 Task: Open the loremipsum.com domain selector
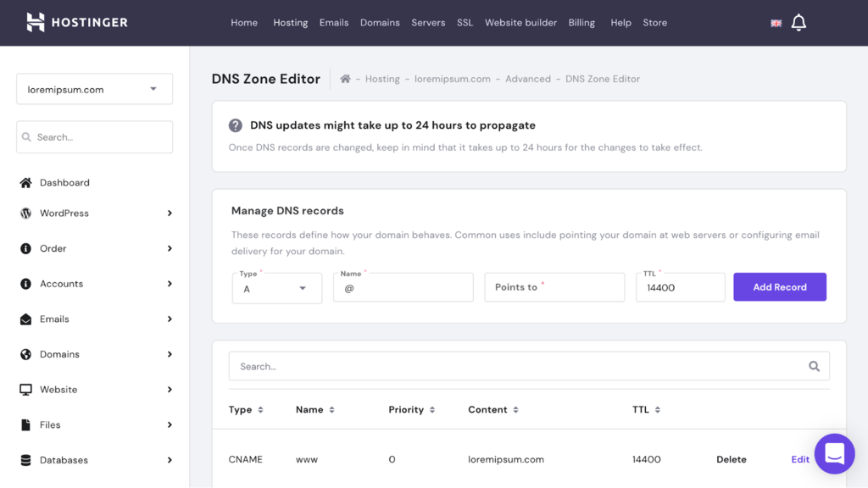(93, 88)
